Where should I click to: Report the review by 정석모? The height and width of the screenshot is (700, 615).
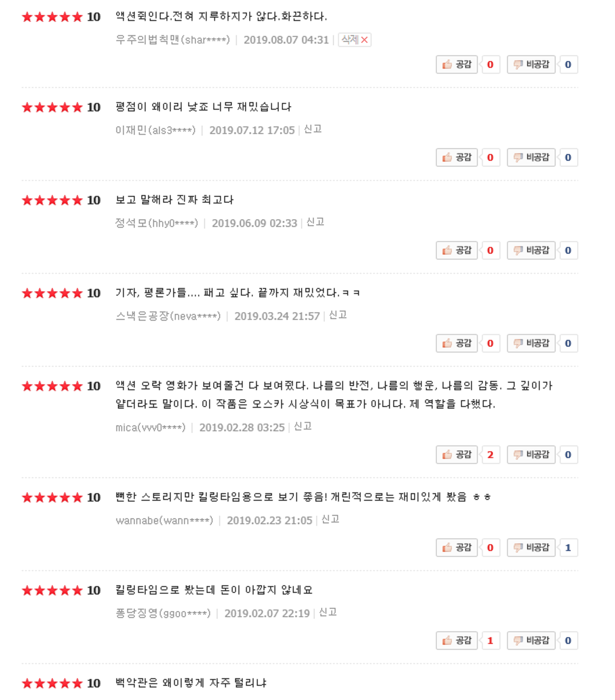coord(315,222)
